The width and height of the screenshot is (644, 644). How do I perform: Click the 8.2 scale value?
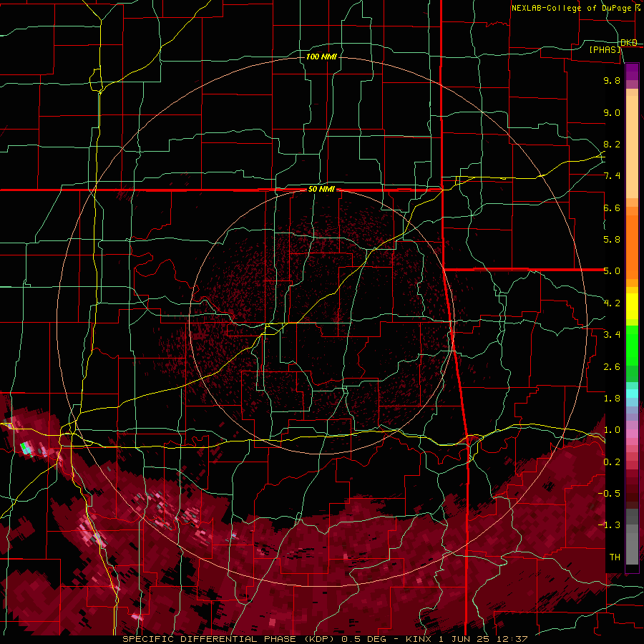click(x=612, y=144)
